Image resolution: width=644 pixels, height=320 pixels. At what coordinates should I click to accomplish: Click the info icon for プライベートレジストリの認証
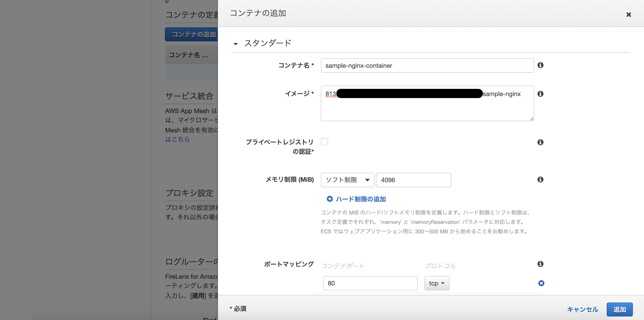pos(540,142)
